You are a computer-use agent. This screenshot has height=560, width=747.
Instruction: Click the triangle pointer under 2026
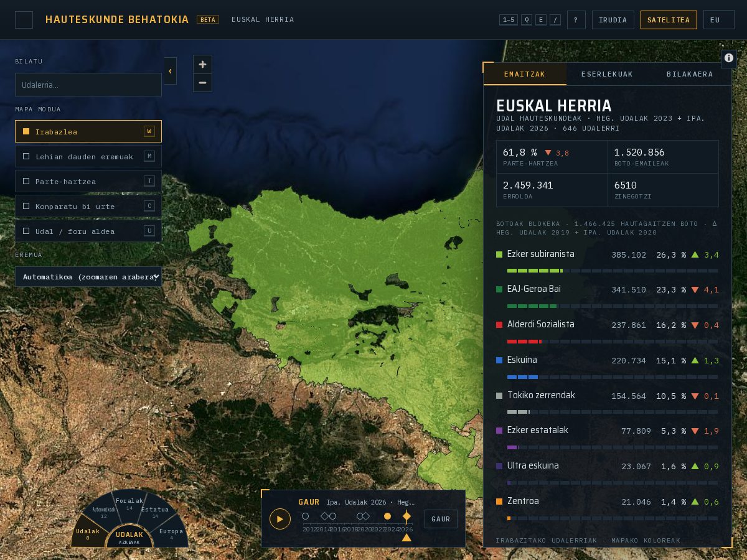click(x=406, y=538)
